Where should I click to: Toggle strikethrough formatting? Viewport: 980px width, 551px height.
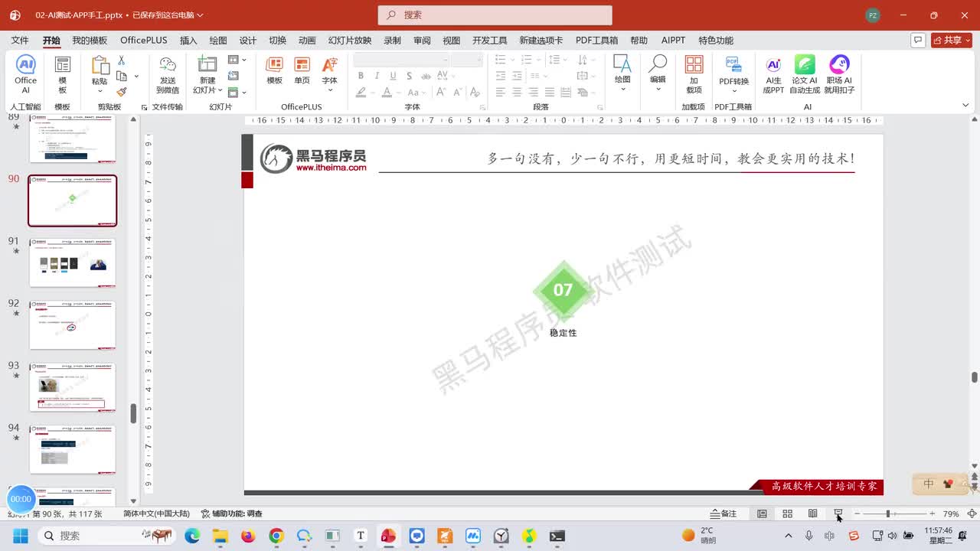[426, 76]
